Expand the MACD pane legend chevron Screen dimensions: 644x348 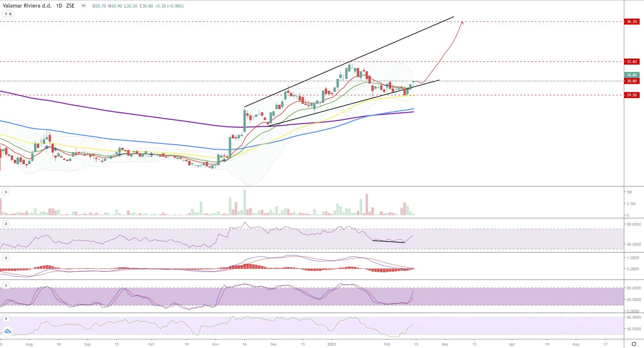click(x=6, y=258)
